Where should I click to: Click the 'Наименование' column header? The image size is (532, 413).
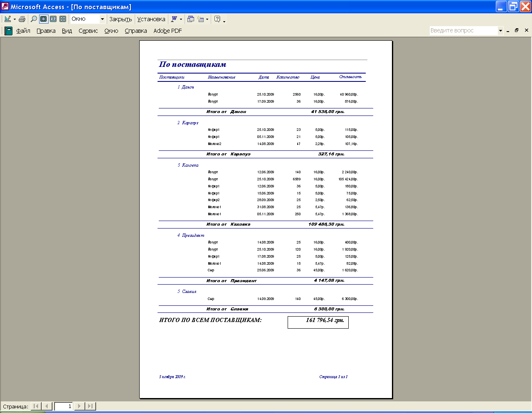pyautogui.click(x=222, y=77)
